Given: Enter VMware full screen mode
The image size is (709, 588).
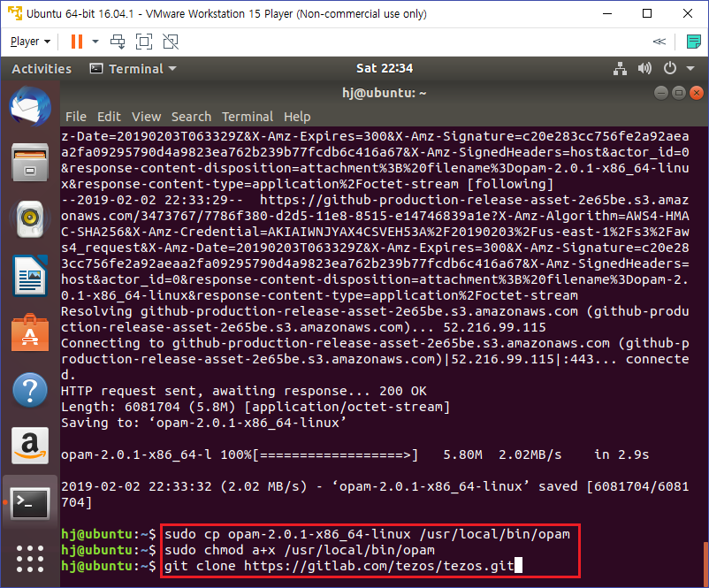Looking at the screenshot, I should 144,42.
